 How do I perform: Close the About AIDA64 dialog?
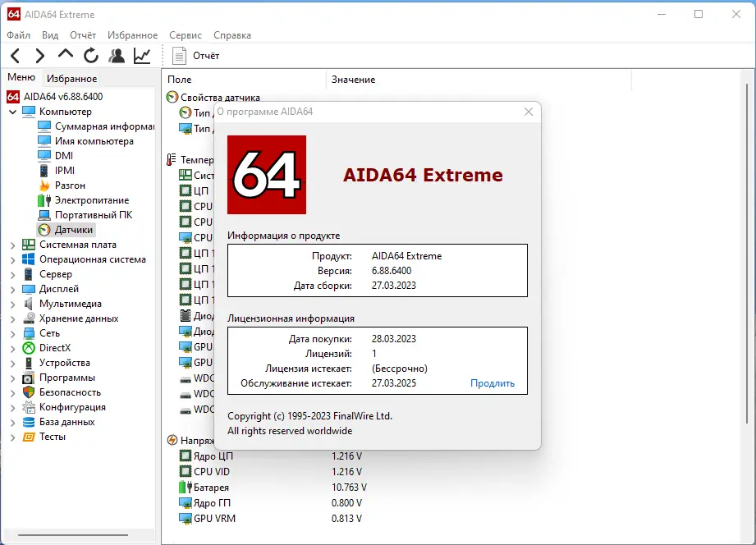click(528, 112)
